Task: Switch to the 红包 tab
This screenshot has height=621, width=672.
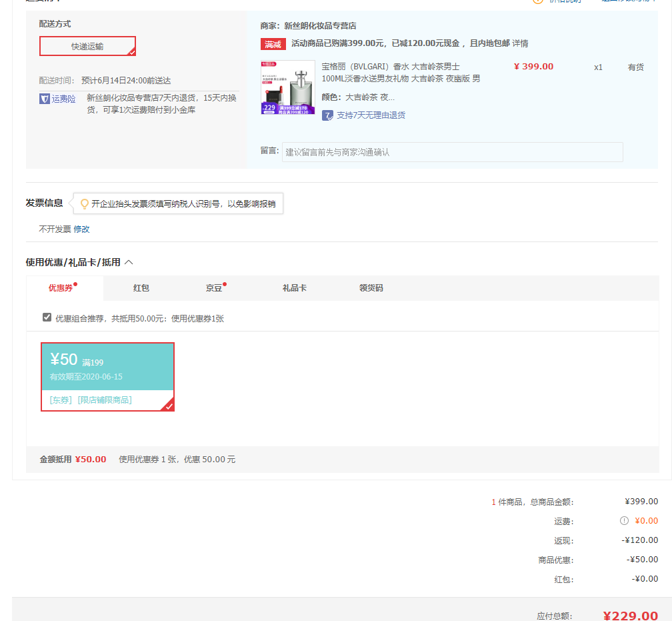Action: pyautogui.click(x=141, y=287)
